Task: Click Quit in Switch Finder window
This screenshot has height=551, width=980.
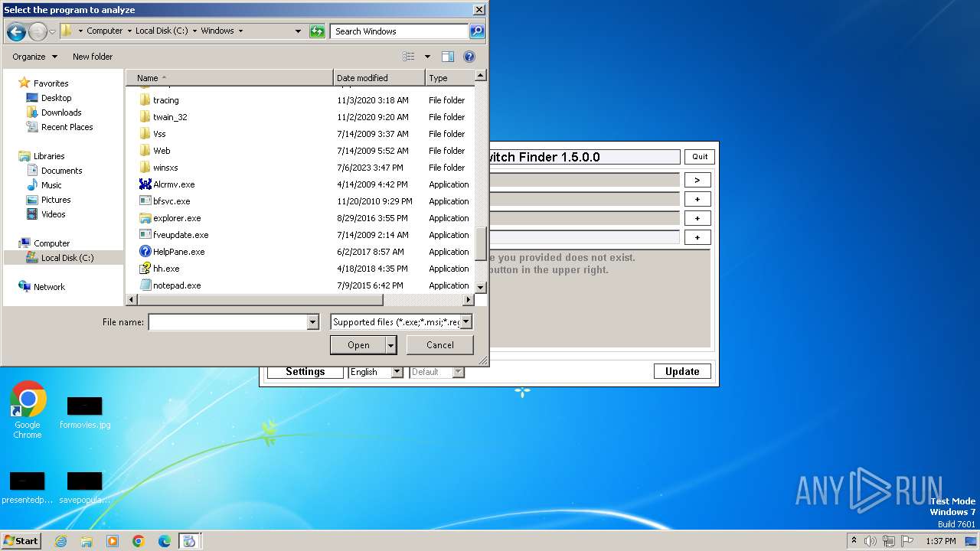Action: (700, 157)
